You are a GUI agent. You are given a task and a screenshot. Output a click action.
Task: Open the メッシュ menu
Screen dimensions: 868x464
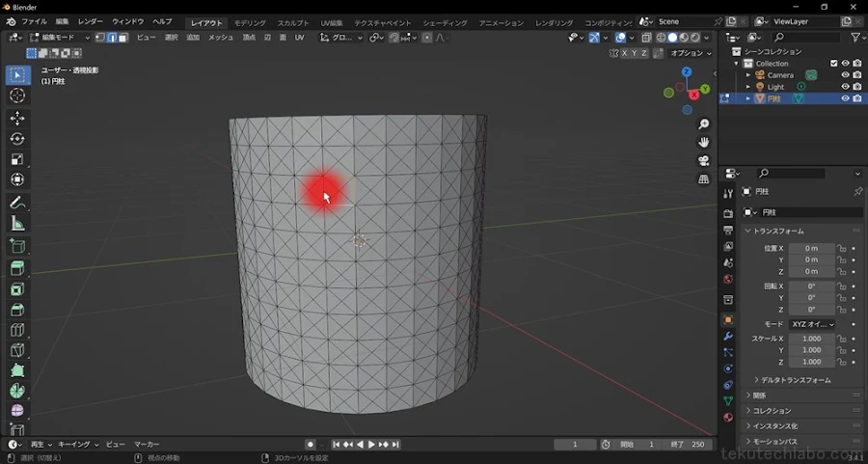tap(220, 38)
